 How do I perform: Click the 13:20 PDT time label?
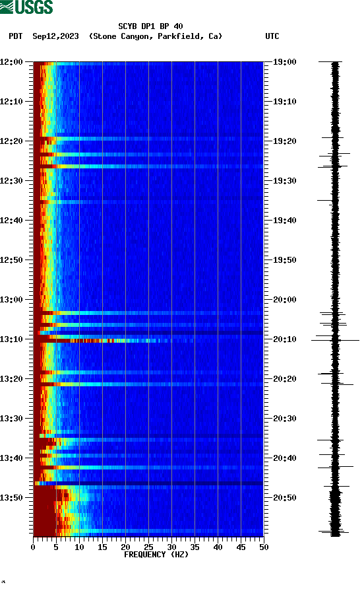pos(11,379)
